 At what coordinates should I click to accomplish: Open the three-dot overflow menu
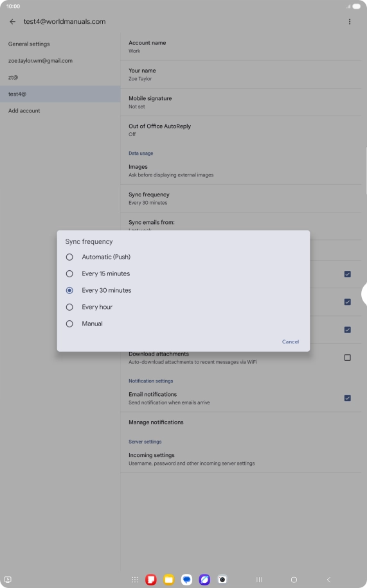350,22
